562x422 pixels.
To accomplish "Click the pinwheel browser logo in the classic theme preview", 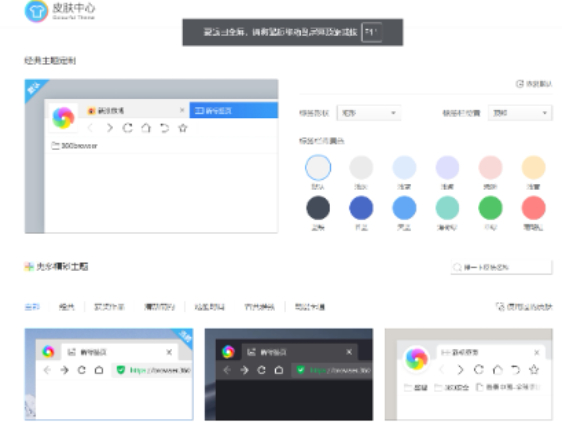I will coord(63,118).
